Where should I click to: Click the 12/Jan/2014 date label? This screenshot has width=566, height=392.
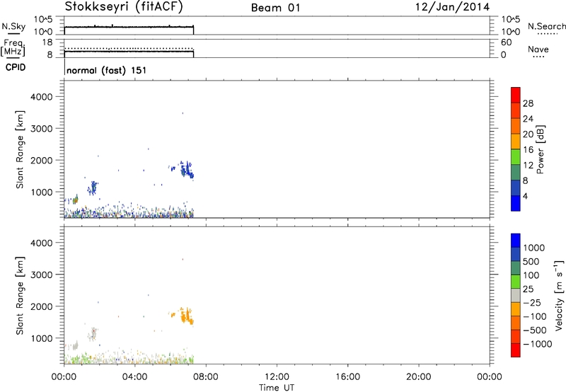click(452, 7)
